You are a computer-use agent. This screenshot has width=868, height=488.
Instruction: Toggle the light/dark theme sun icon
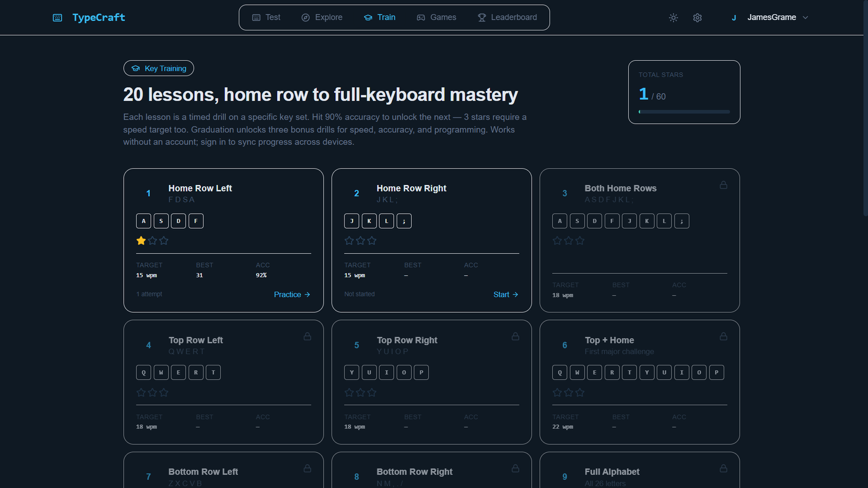673,18
